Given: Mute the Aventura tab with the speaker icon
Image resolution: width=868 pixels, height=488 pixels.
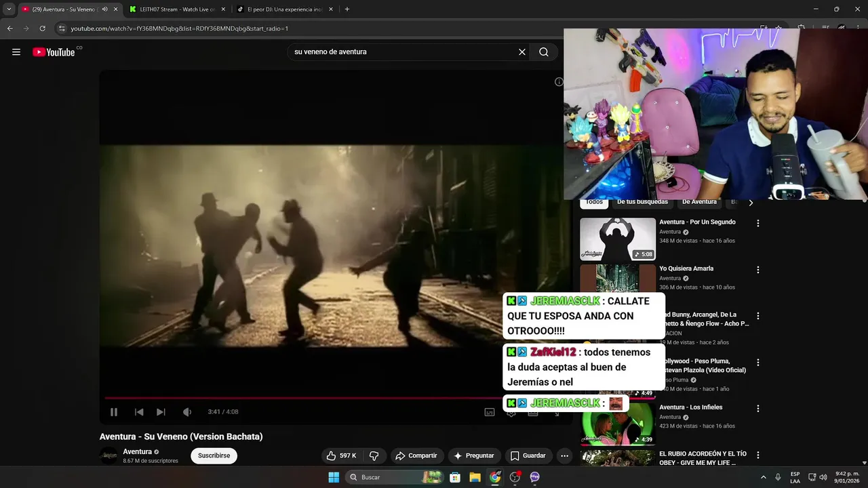Looking at the screenshot, I should pos(104,9).
